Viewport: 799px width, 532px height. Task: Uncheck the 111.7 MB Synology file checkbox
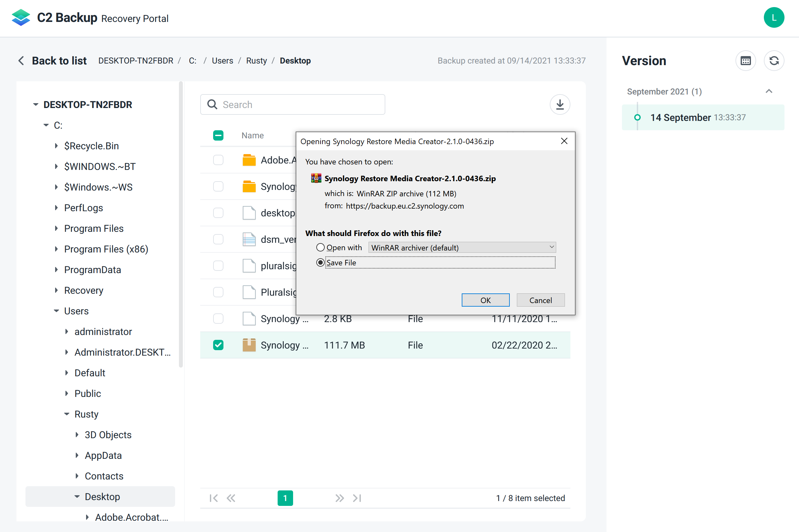pos(218,345)
